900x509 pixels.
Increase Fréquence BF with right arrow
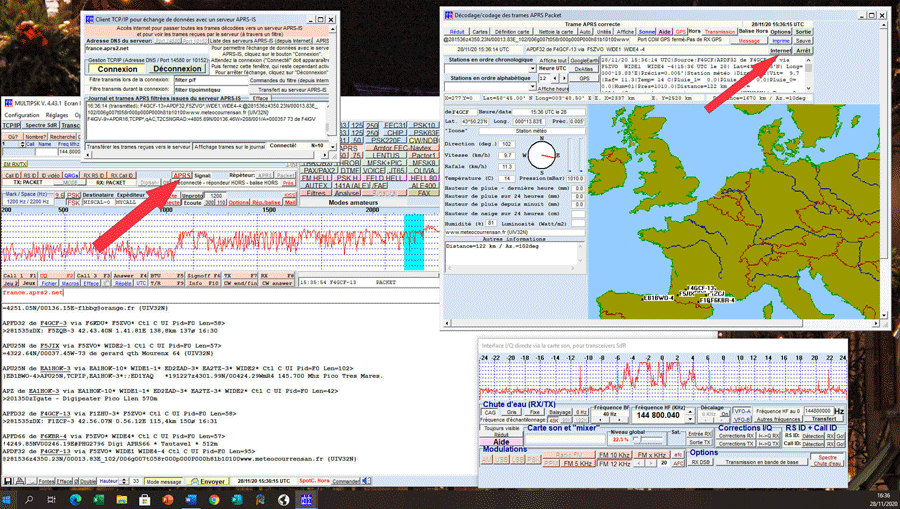pyautogui.click(x=620, y=419)
